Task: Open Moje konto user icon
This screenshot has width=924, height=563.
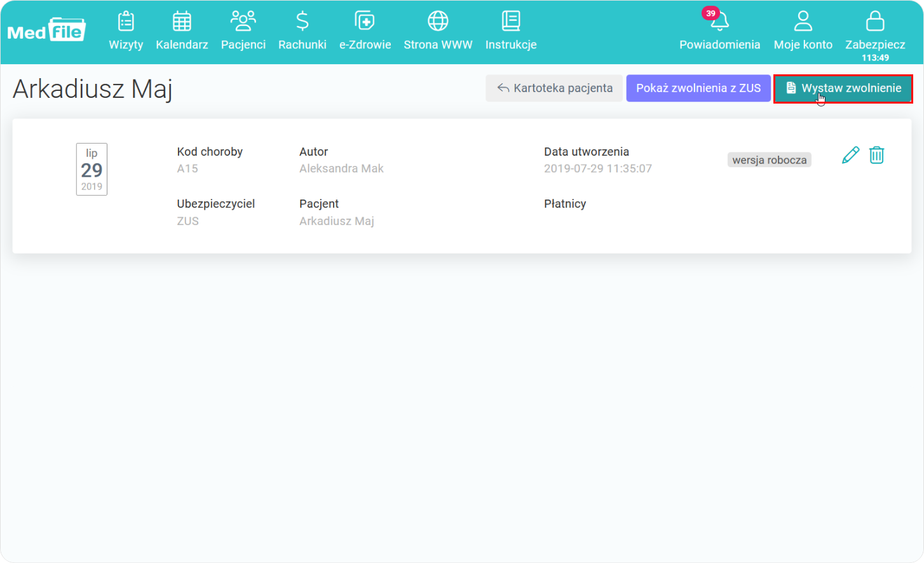Action: [x=803, y=22]
